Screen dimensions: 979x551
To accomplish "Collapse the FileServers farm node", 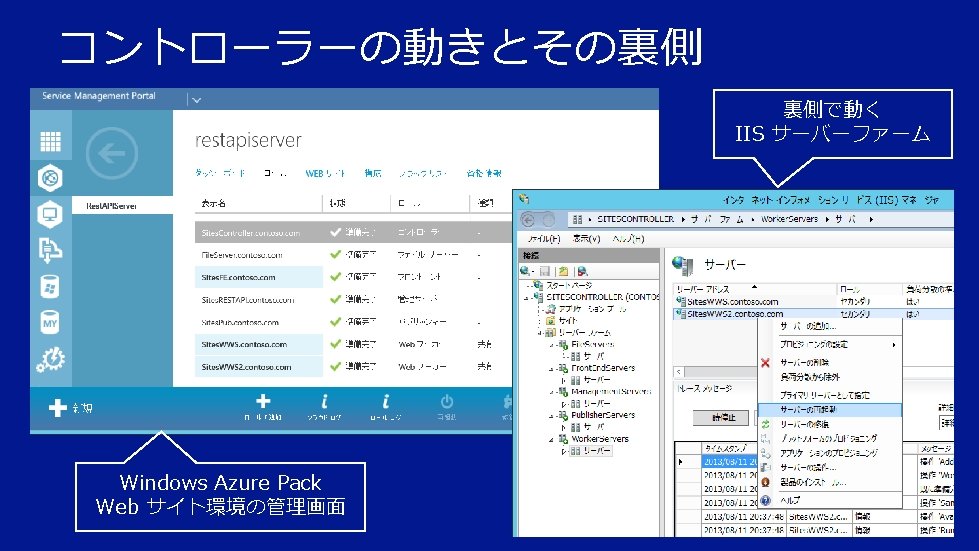I will tap(551, 344).
